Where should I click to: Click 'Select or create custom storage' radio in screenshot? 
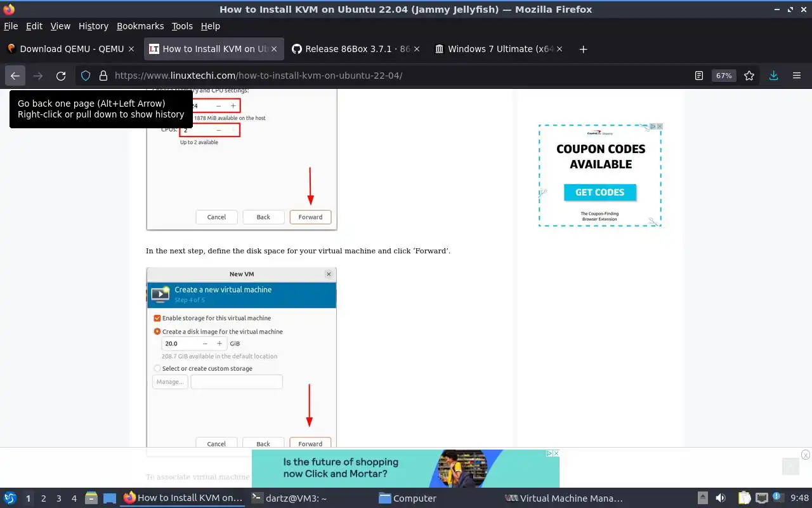click(x=157, y=368)
